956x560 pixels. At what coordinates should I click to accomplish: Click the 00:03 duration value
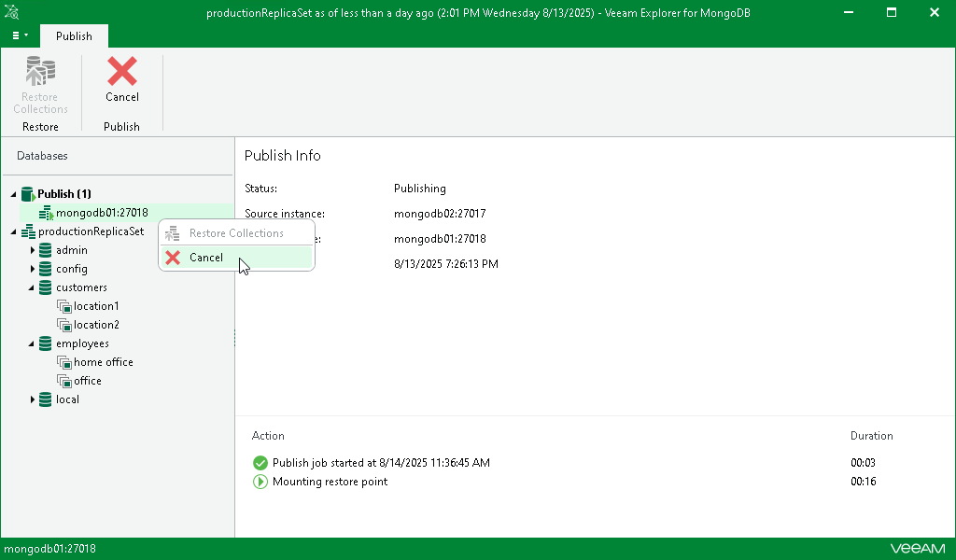(864, 463)
